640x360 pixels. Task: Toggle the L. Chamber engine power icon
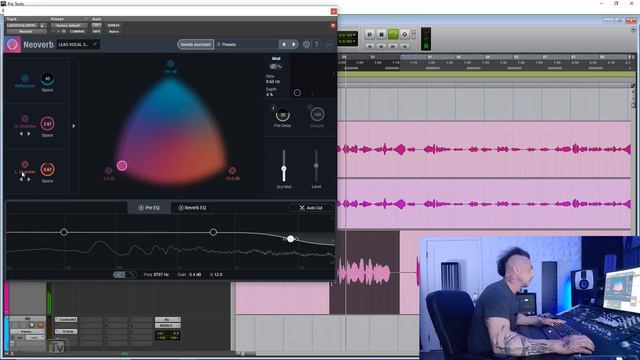[25, 164]
